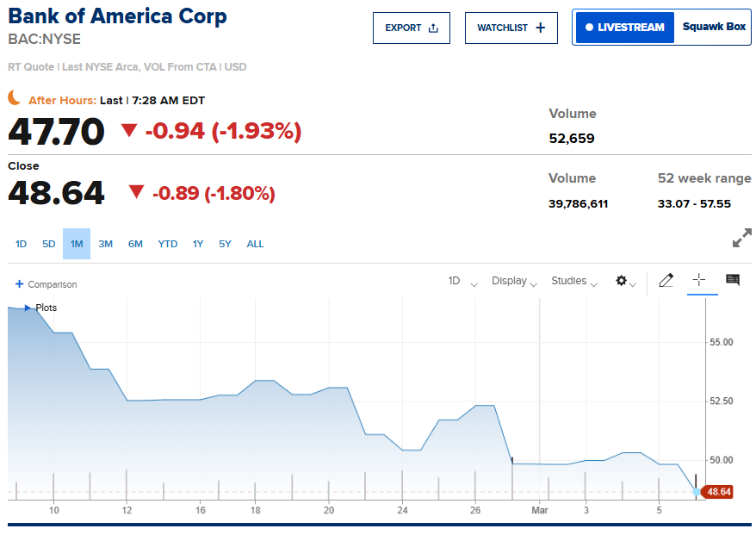Click the 48.64 price marker label
This screenshot has height=535, width=756.
click(718, 492)
